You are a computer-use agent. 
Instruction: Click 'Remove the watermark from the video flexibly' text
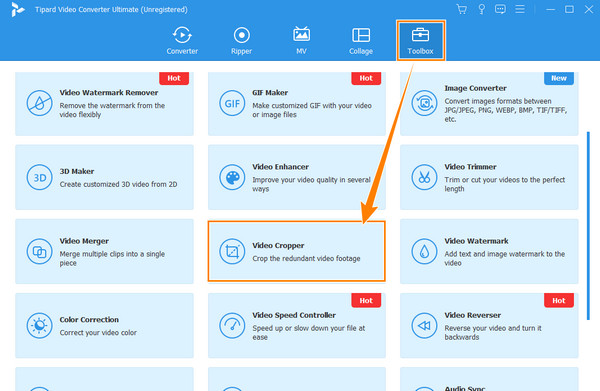pos(112,110)
